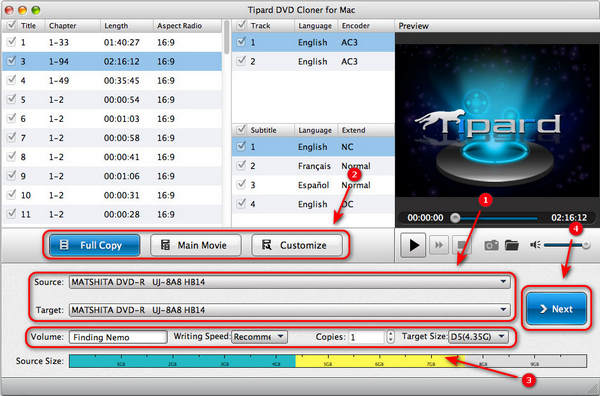Toggle checkbox for subtitle 4 English
600x396 pixels.
pos(241,204)
